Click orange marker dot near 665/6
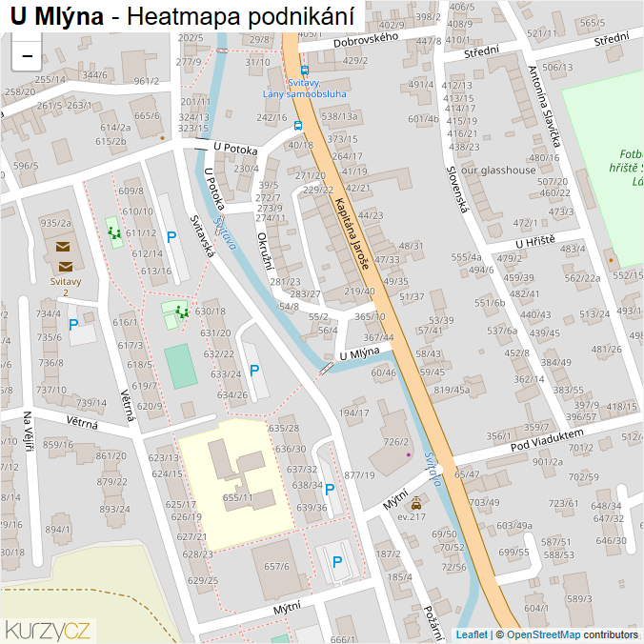Viewport: 644px width, 644px height. tap(162, 138)
